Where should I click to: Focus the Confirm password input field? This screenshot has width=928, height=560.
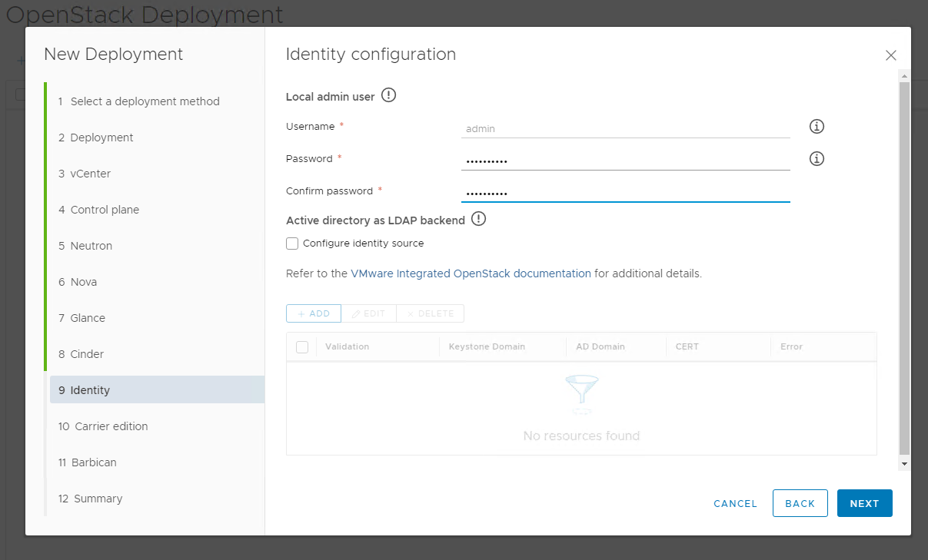[626, 193]
